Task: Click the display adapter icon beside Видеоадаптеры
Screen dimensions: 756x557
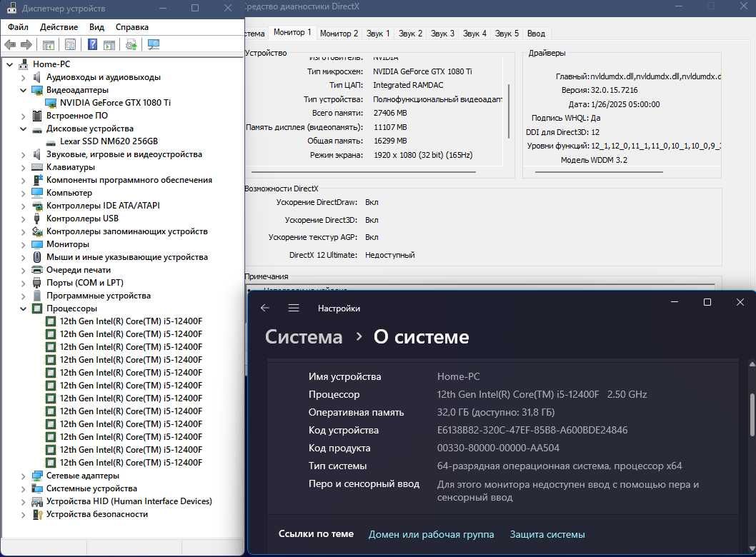Action: coord(37,90)
